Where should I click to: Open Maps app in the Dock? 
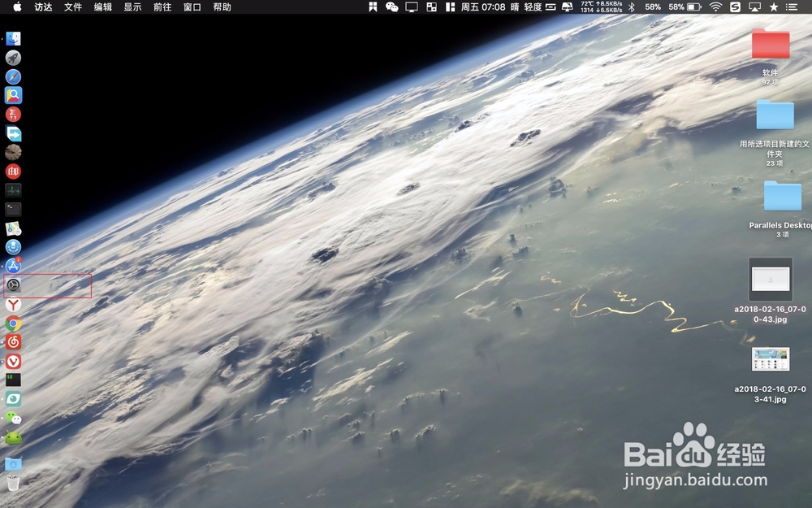(x=13, y=228)
